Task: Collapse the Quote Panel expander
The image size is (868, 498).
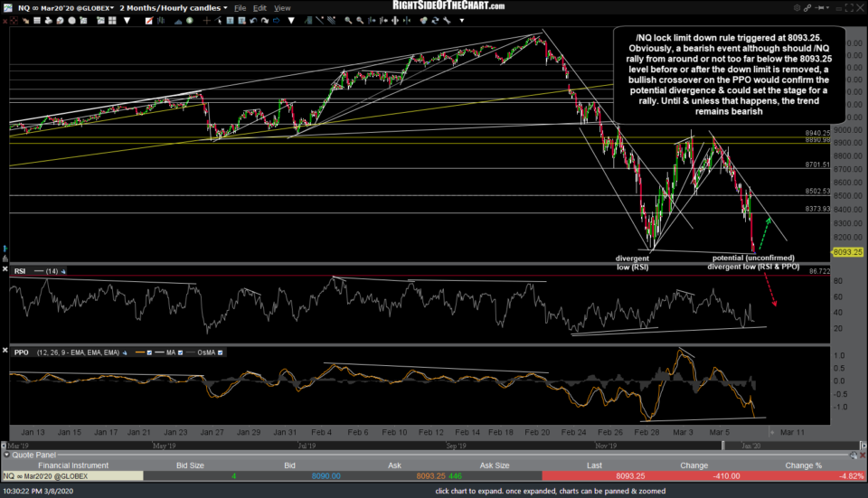Action: click(6, 455)
